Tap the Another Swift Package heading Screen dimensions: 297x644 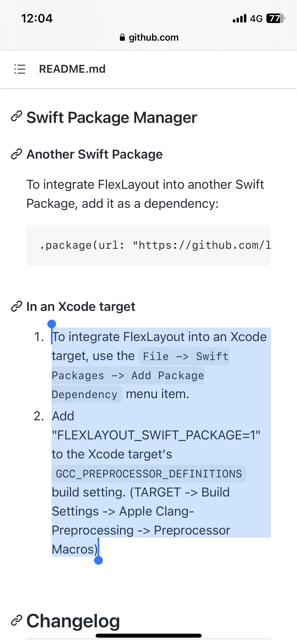[x=94, y=154]
